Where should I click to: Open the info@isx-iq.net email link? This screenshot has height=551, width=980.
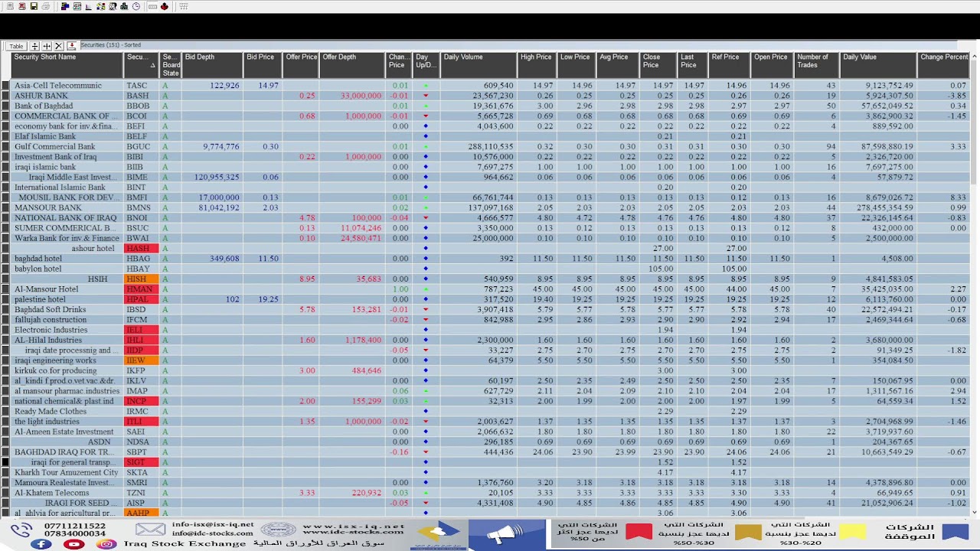click(213, 525)
